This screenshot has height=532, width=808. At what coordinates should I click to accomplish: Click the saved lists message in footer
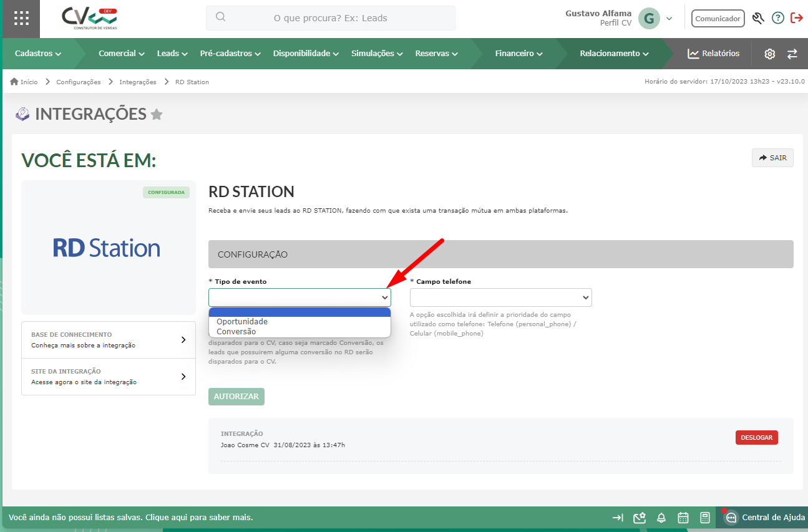tap(131, 518)
